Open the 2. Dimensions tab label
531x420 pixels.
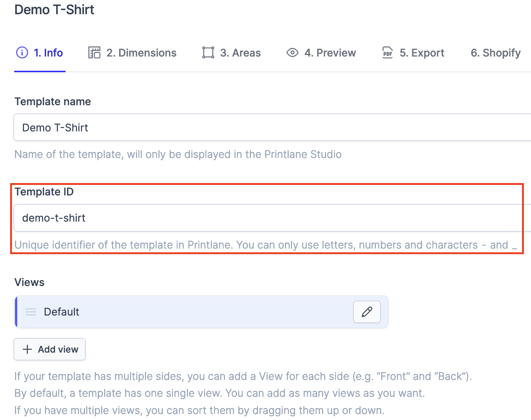pos(141,53)
